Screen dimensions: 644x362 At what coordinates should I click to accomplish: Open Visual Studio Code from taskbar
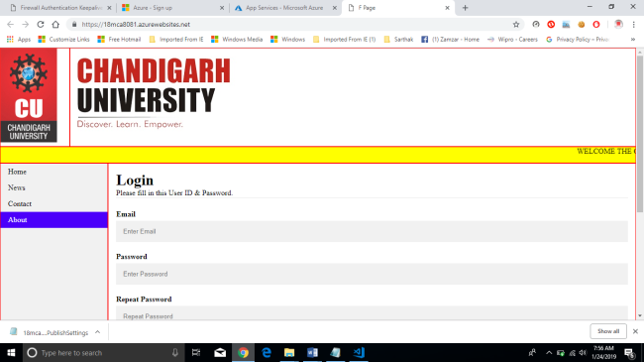click(359, 352)
